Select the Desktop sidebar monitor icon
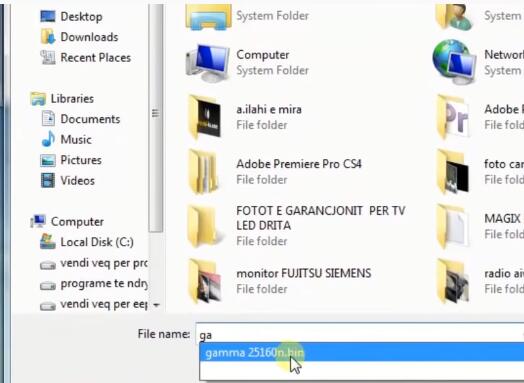Screen dimensions: 524x383 tap(48, 16)
